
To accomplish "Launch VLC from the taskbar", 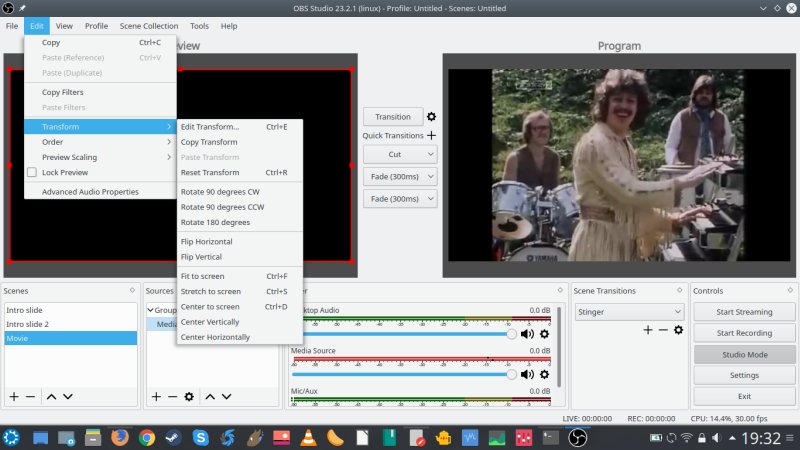I will (309, 438).
